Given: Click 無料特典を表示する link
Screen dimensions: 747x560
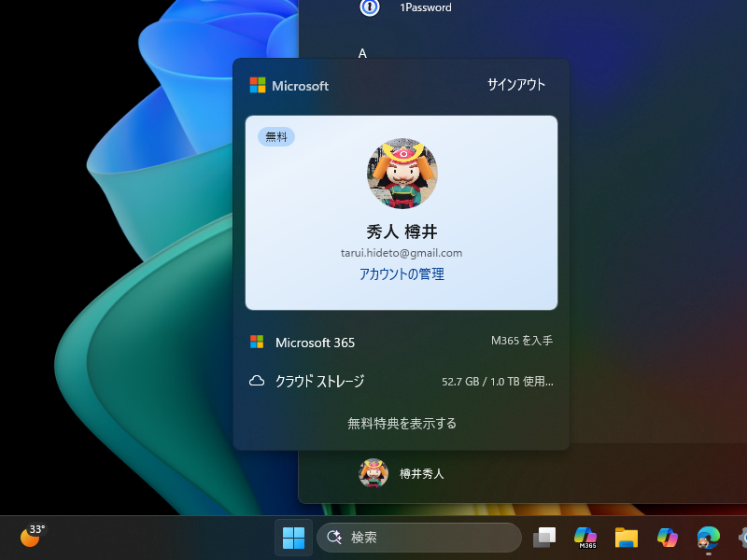Looking at the screenshot, I should point(402,423).
